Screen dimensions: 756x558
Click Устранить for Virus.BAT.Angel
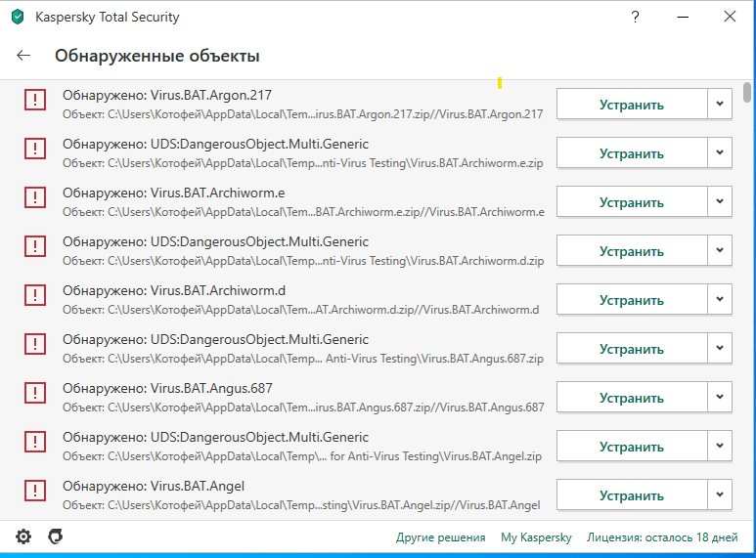pos(632,494)
